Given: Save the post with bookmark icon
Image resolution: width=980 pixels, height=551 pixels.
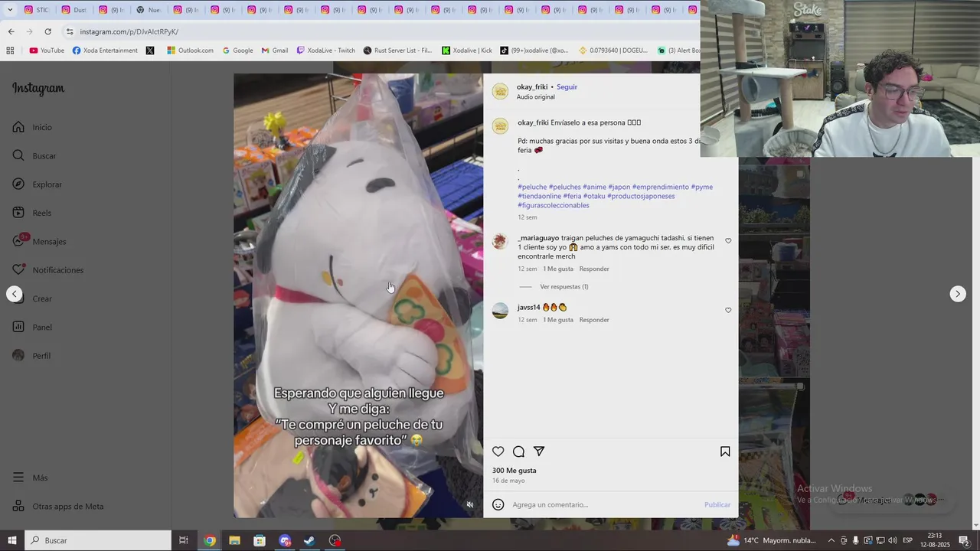Looking at the screenshot, I should (725, 452).
